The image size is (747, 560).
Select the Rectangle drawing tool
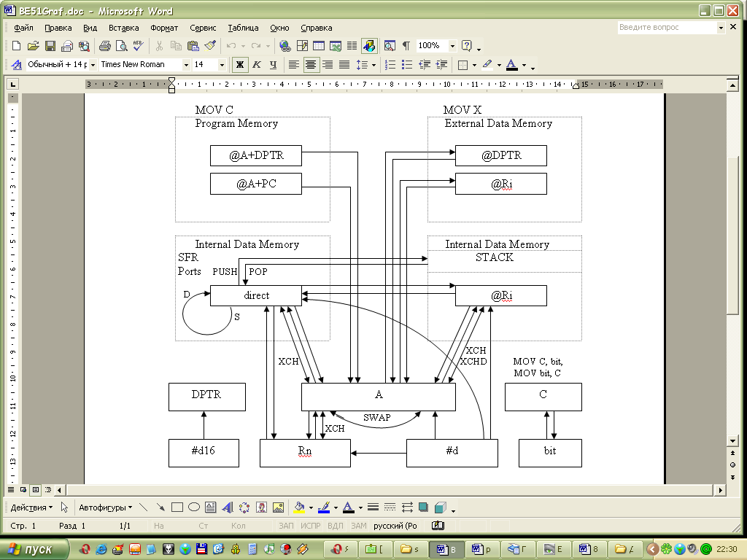click(x=177, y=507)
